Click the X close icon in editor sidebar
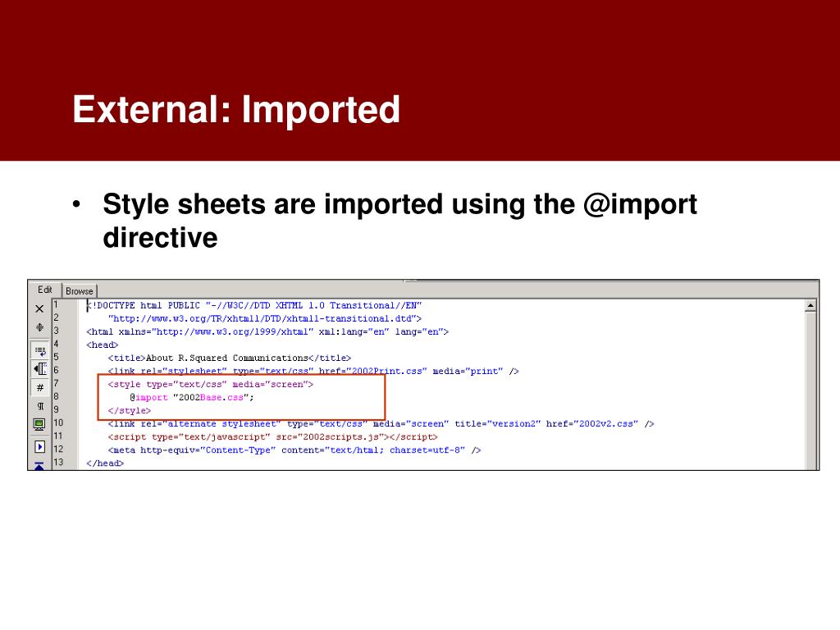Screen dimensions: 840x630 click(39, 308)
